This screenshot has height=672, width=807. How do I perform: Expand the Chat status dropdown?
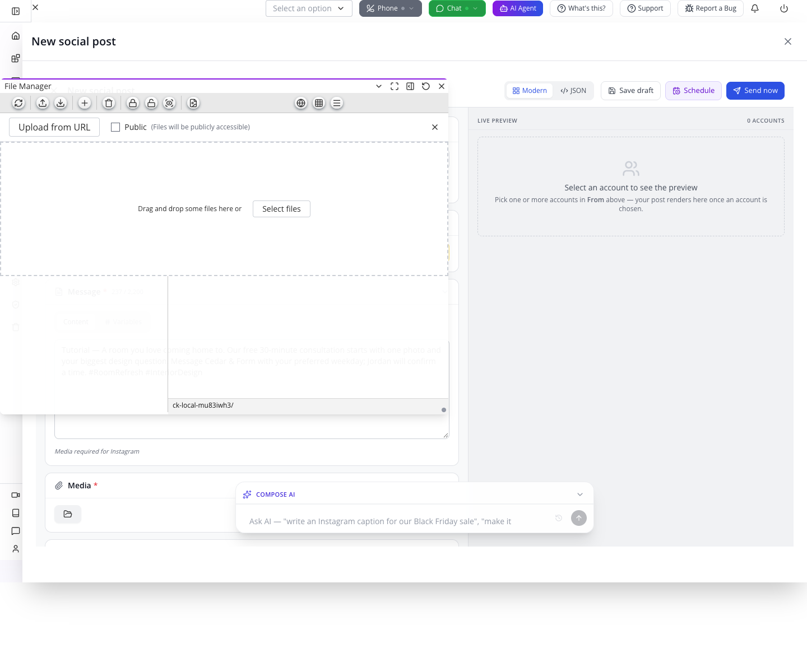tap(475, 8)
